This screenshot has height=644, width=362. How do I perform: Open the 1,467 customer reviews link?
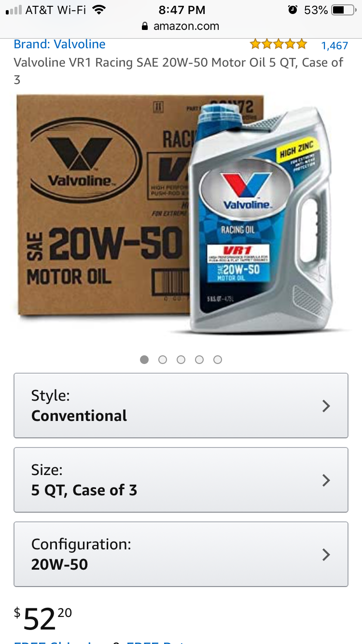tap(334, 45)
